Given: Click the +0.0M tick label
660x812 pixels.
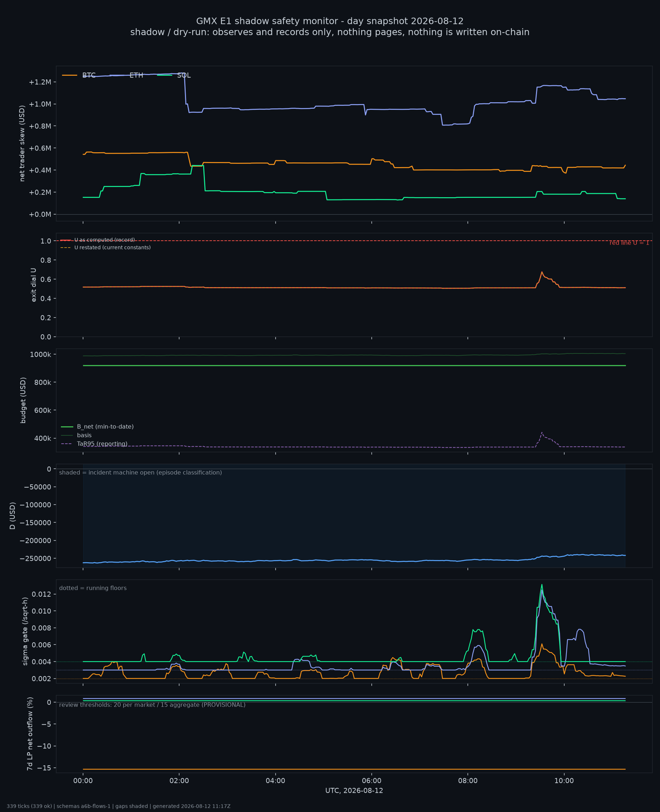Looking at the screenshot, I should [40, 214].
